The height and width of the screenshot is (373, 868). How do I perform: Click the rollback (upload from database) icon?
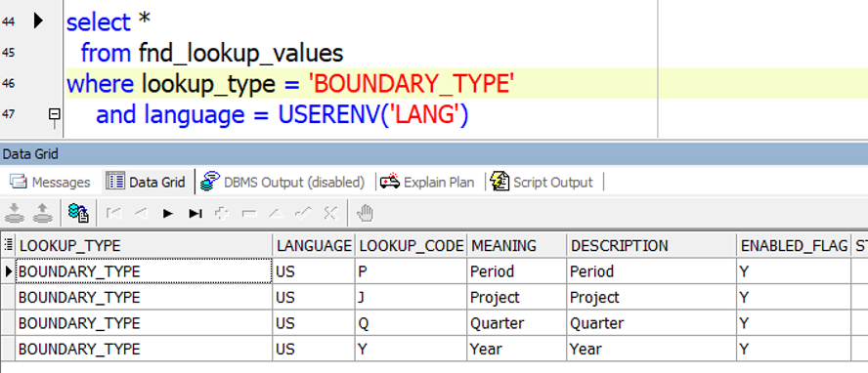click(x=43, y=213)
